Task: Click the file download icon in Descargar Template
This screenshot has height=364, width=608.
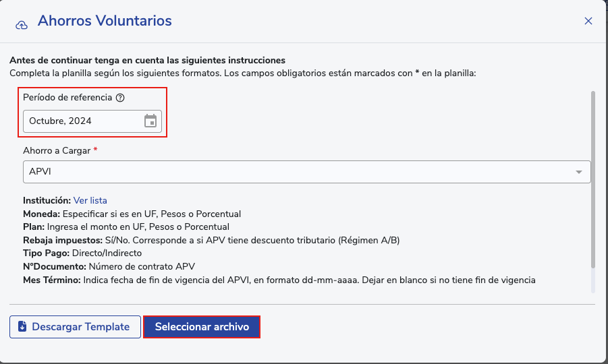Action: coord(22,326)
